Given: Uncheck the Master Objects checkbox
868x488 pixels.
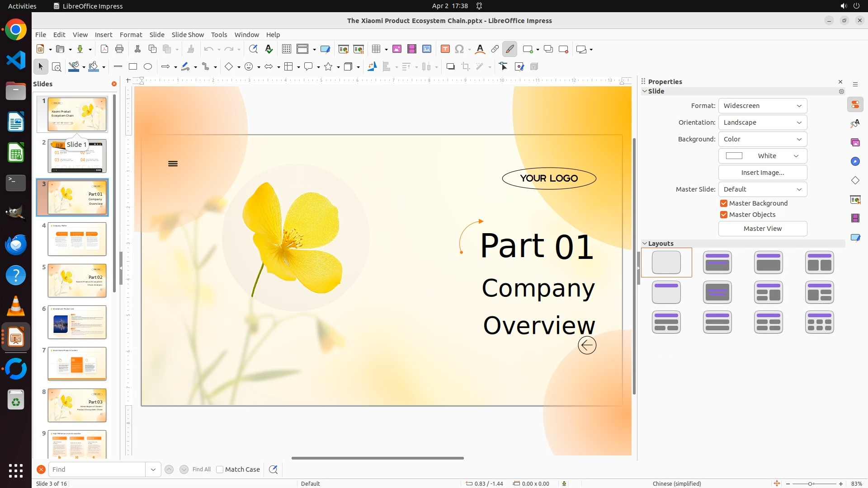Looking at the screenshot, I should (x=724, y=215).
